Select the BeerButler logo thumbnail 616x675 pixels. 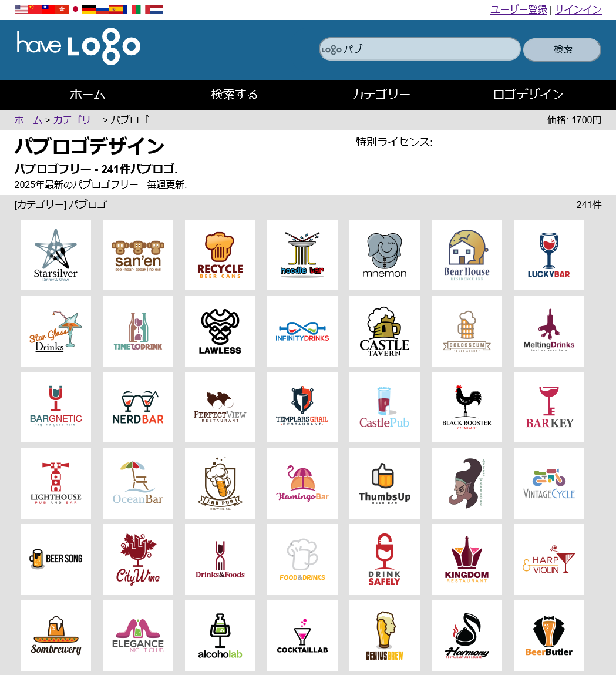(x=549, y=636)
